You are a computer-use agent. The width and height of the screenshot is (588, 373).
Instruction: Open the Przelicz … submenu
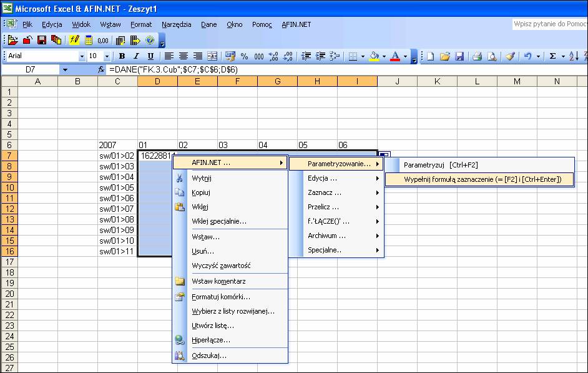click(336, 207)
